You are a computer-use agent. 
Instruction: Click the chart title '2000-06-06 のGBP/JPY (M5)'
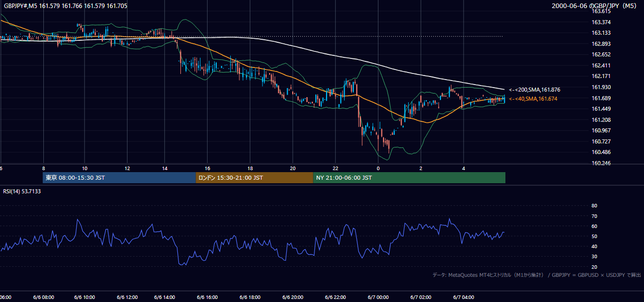[594, 6]
